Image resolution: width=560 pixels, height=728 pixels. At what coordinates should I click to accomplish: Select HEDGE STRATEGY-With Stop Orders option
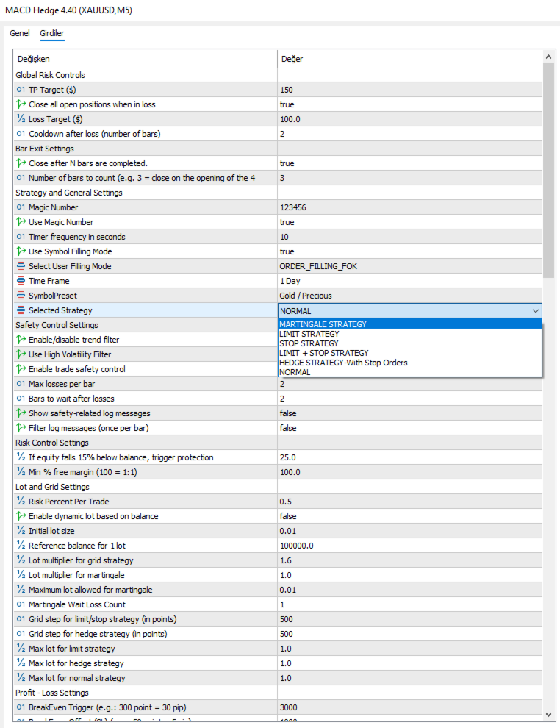(343, 363)
